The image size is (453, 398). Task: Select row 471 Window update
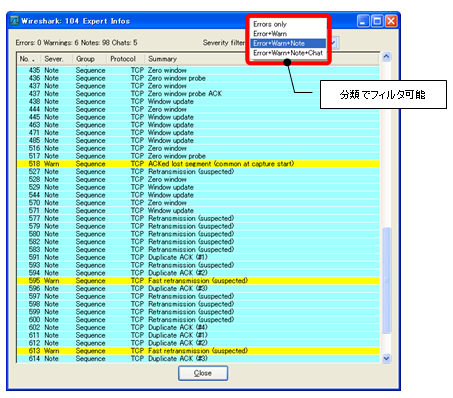[x=198, y=133]
